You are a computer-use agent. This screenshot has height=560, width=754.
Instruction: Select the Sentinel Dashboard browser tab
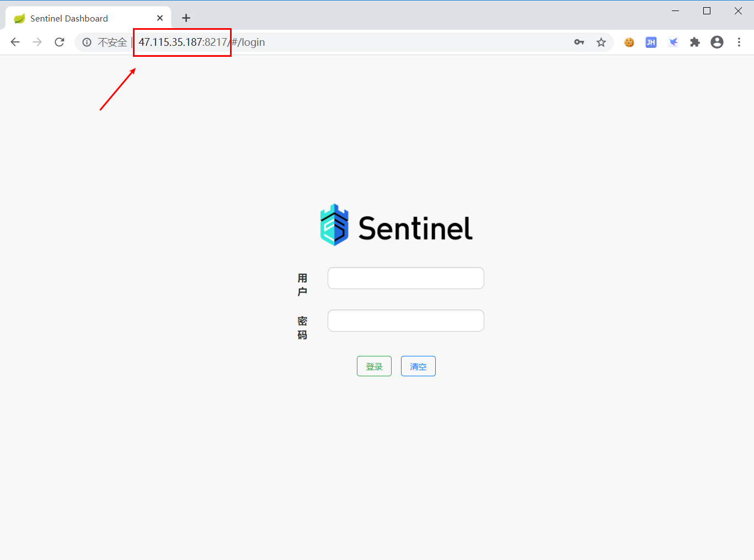point(77,18)
